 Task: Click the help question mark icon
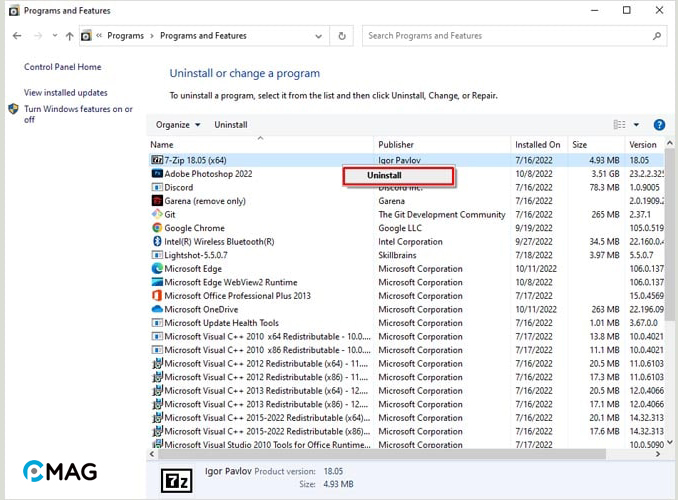(x=659, y=125)
